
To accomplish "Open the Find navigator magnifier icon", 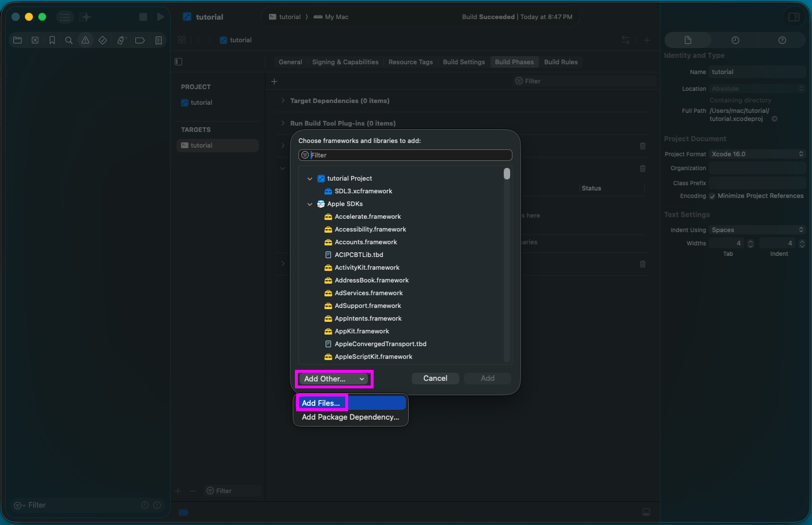I will 69,41.
